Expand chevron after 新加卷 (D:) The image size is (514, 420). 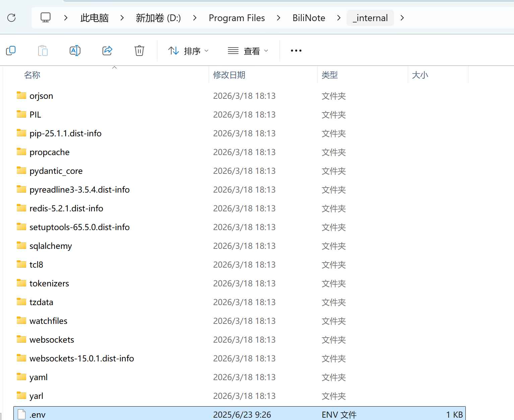pyautogui.click(x=195, y=18)
